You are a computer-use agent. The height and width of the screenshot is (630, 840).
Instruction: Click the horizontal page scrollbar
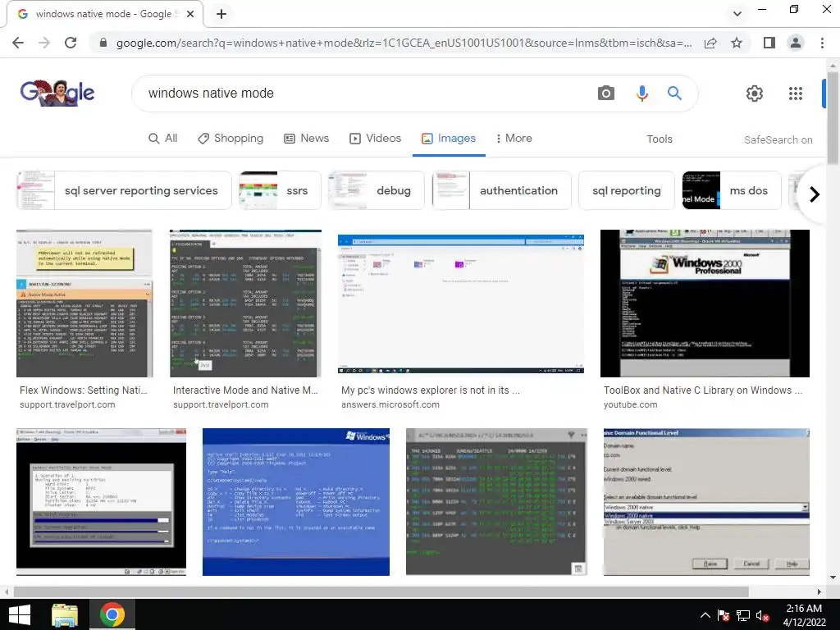381,592
